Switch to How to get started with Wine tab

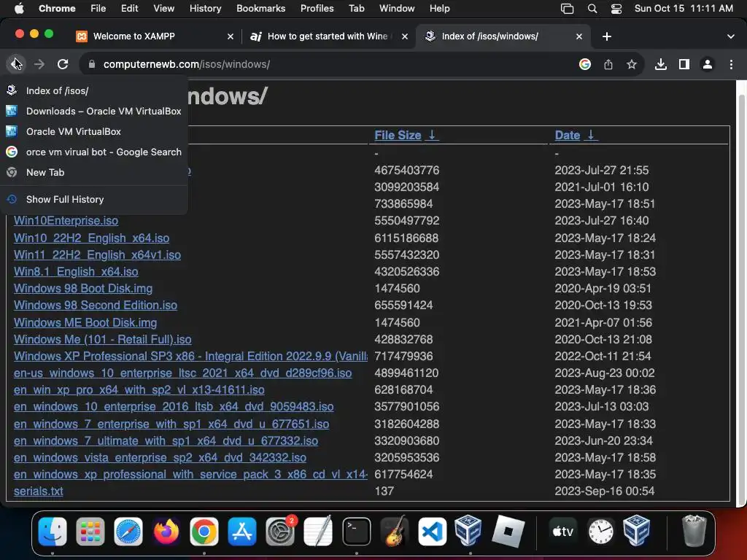point(329,36)
